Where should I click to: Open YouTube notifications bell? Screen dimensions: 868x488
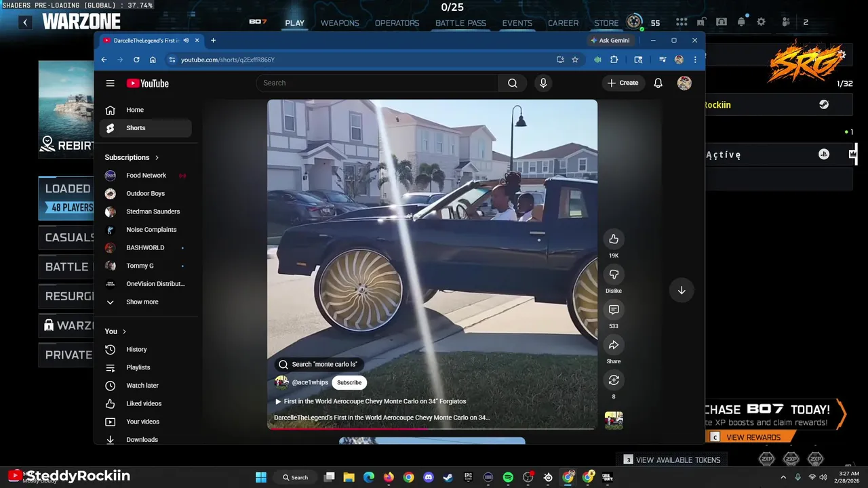tap(658, 83)
